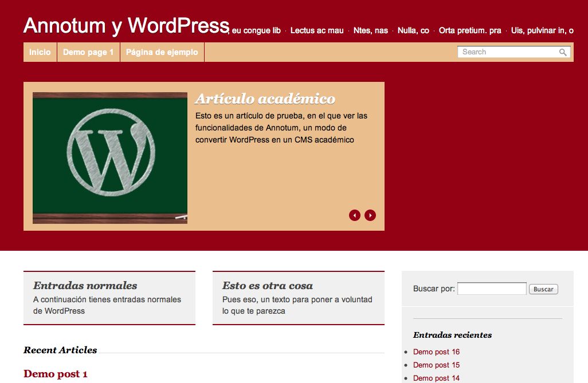The width and height of the screenshot is (588, 383).
Task: Open the Demo post 15 link
Action: pos(437,365)
